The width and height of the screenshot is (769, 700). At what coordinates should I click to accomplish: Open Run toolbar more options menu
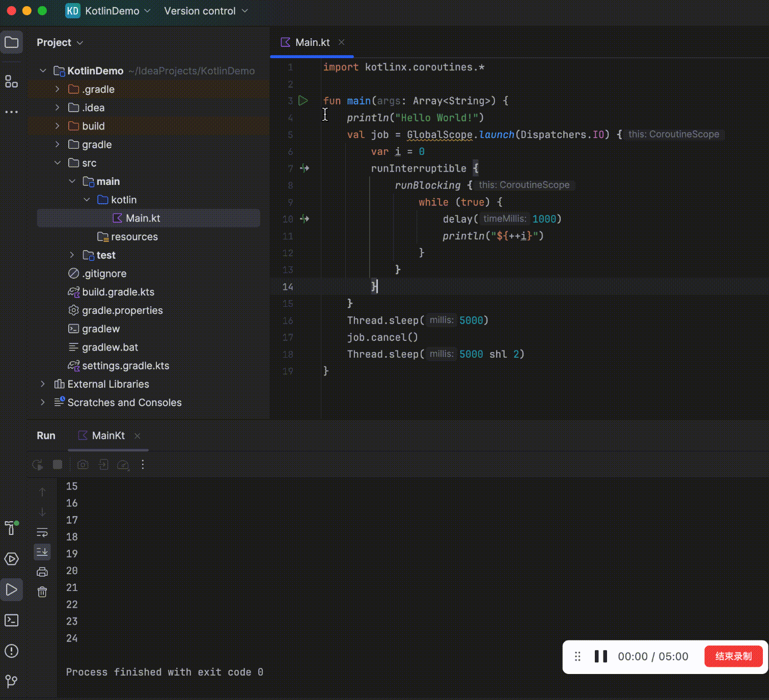pos(143,465)
